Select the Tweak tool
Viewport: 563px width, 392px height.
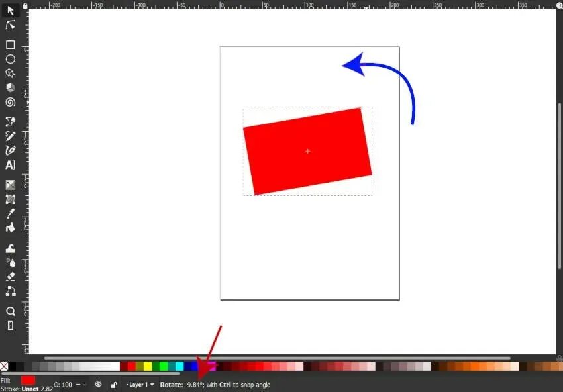pos(10,248)
